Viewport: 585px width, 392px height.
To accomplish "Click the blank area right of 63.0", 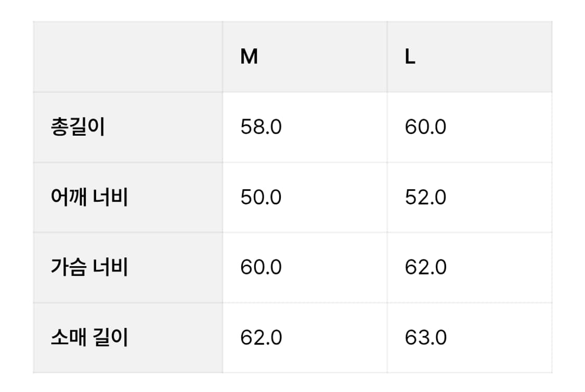I will point(499,338).
